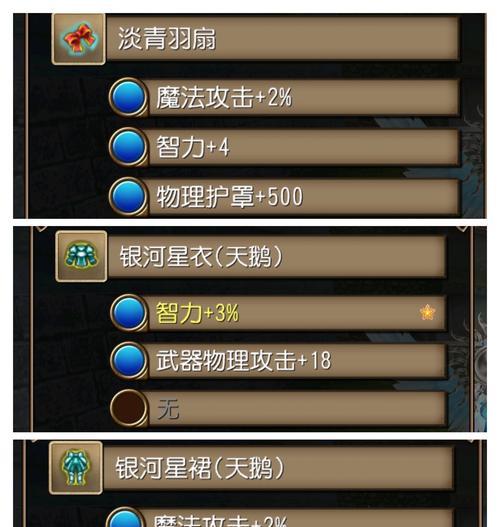Select the 银河星衣 chest armor icon
500x527 pixels.
[x=81, y=256]
